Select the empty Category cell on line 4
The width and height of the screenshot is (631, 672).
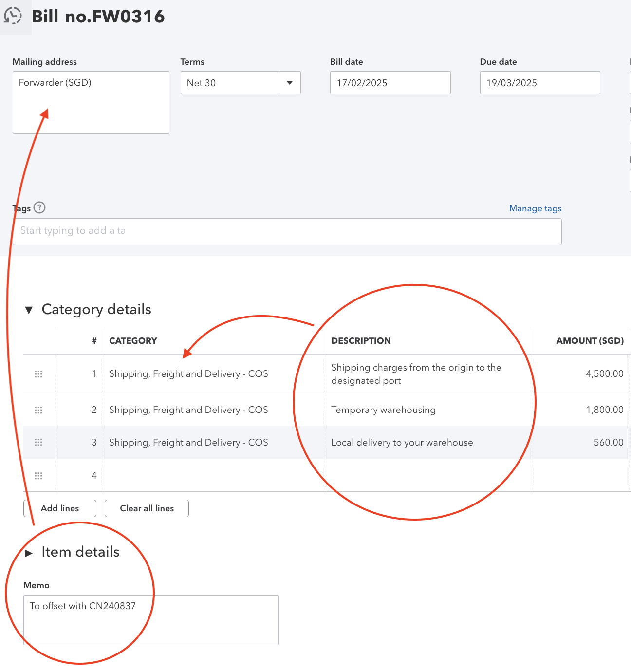[x=214, y=476]
